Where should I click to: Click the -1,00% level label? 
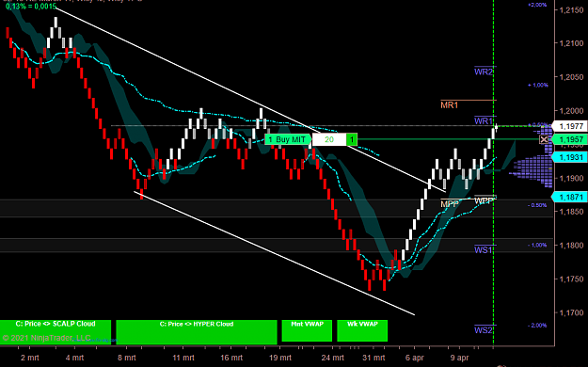pos(537,245)
